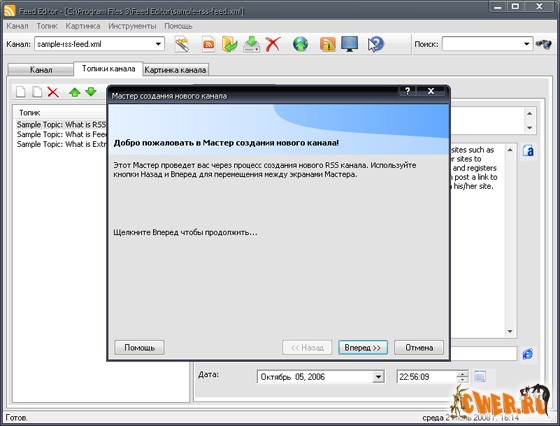Image resolution: width=560 pixels, height=426 pixels.
Task: Click the Помощь button in wizard
Action: (139, 347)
